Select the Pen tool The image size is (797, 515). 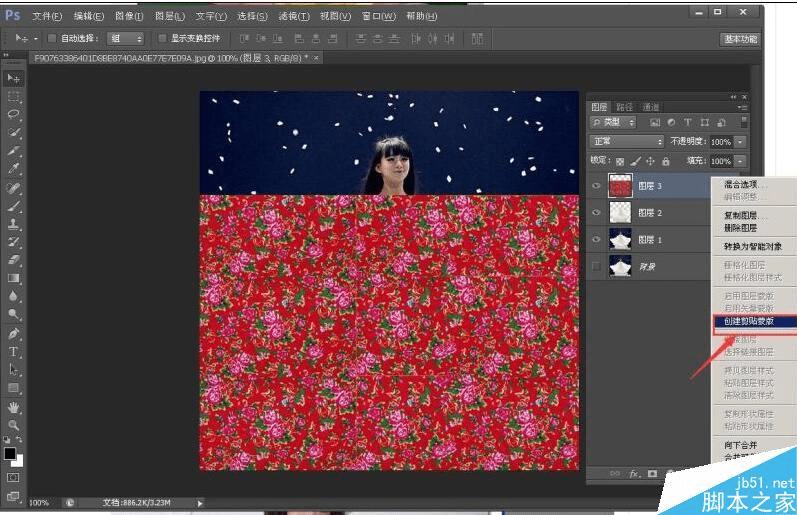[14, 333]
